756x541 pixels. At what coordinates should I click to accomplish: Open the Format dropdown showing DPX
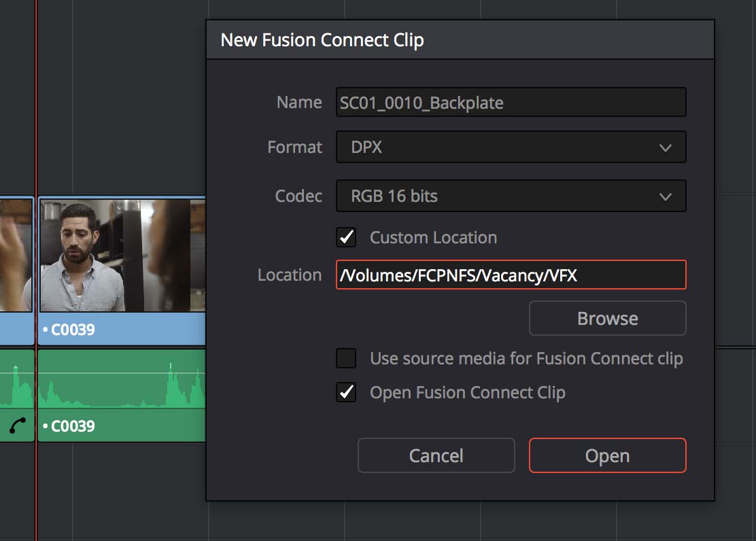click(511, 147)
